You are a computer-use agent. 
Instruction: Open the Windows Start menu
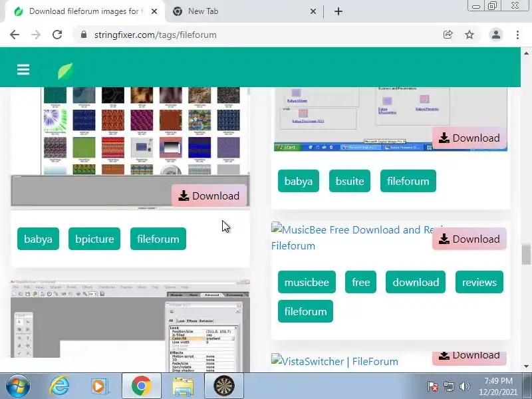[x=18, y=386]
